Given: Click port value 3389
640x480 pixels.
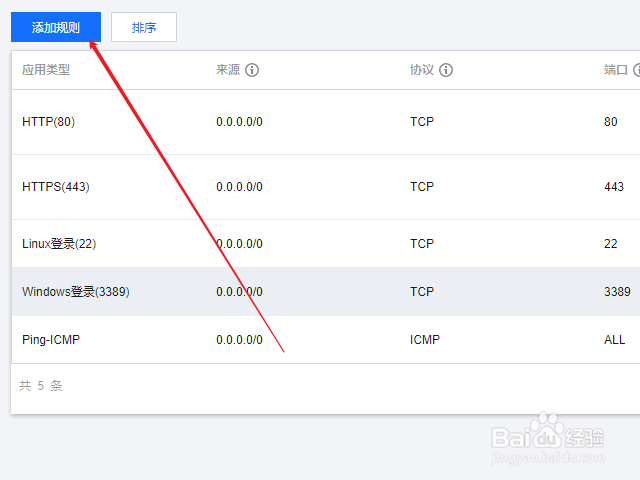Looking at the screenshot, I should pos(617,292).
